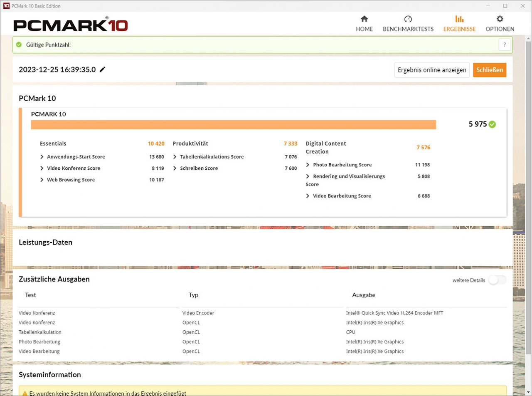Maximize the PCMark 10 window

point(505,6)
